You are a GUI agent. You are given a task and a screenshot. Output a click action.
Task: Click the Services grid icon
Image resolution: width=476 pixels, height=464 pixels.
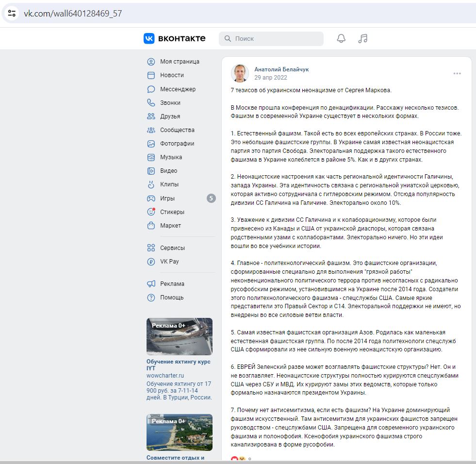tap(151, 248)
